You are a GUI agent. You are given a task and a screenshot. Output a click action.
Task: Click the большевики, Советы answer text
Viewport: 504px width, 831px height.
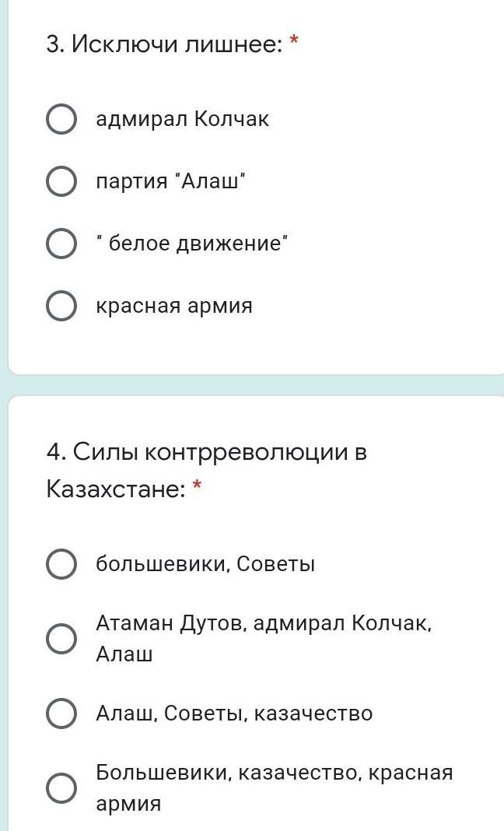coord(205,564)
